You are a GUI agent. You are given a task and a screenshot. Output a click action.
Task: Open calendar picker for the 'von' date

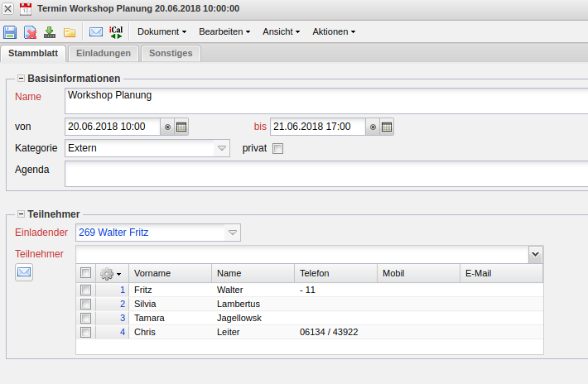[x=182, y=127]
